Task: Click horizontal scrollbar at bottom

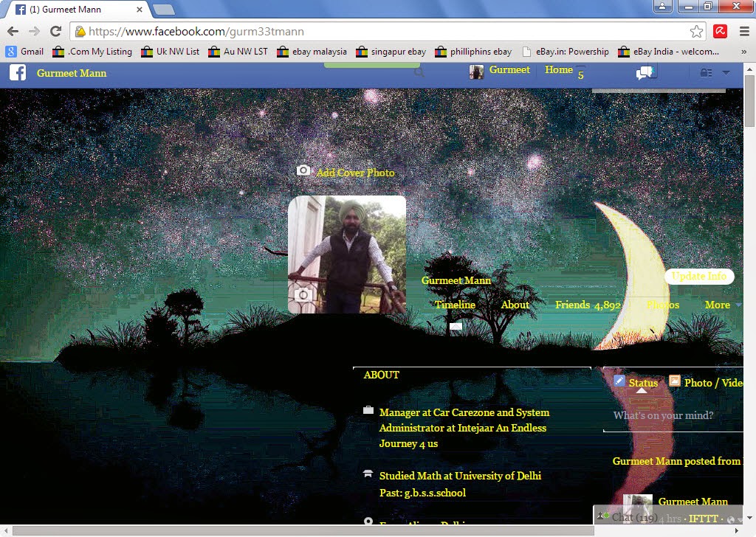Action: click(303, 531)
